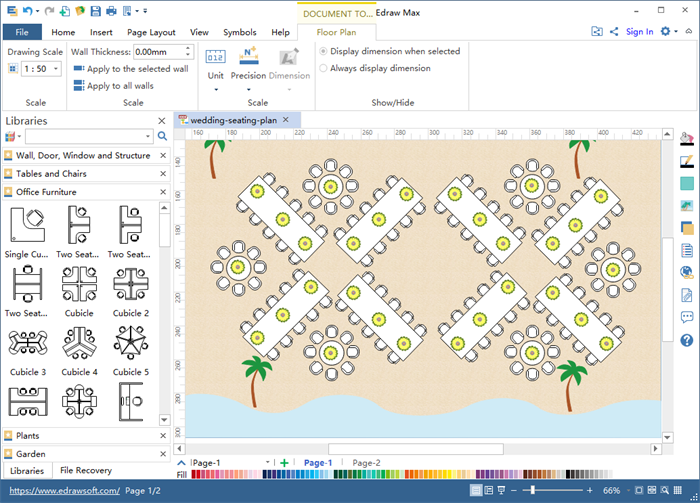The width and height of the screenshot is (700, 503).
Task: Click the Print icon in quick access toolbar
Action: click(111, 11)
